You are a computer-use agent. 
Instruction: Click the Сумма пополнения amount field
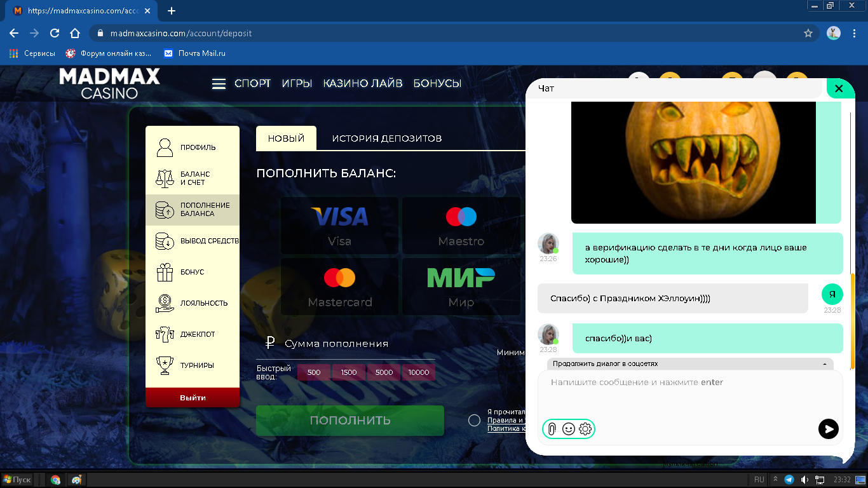pos(346,344)
